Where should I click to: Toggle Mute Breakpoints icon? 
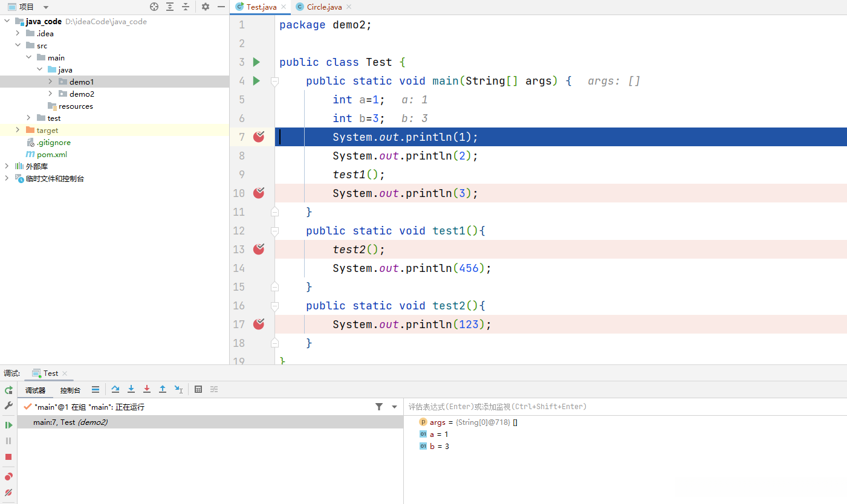point(8,493)
